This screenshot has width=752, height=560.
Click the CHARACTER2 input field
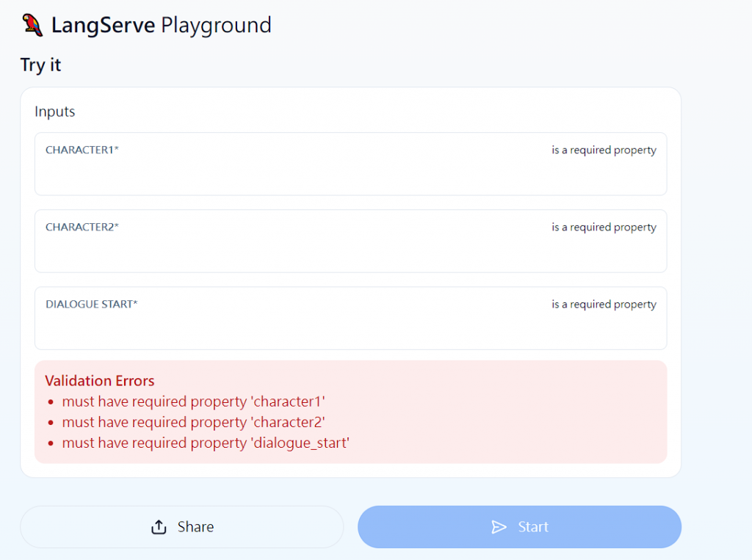tap(350, 241)
